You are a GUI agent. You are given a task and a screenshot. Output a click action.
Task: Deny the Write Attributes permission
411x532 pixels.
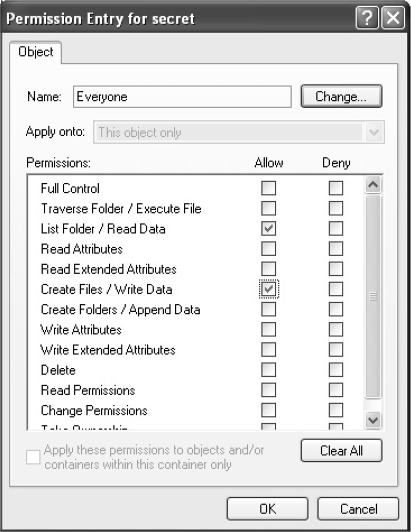click(336, 330)
